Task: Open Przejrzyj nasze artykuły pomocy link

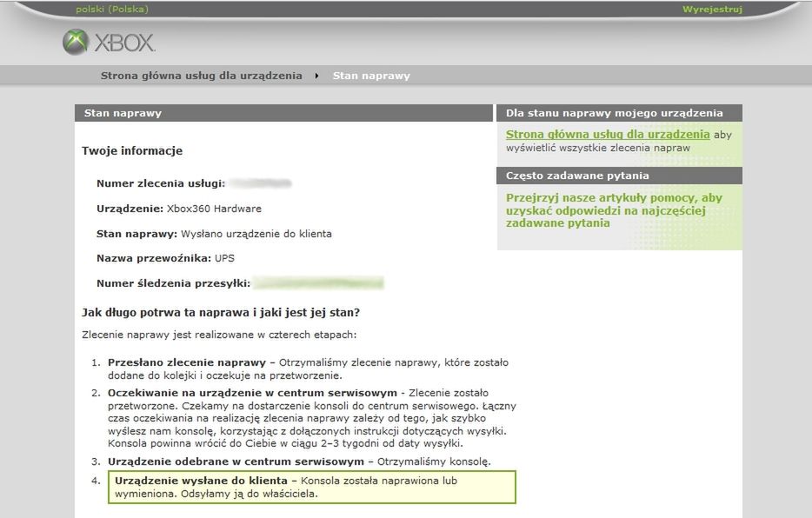Action: [614, 210]
